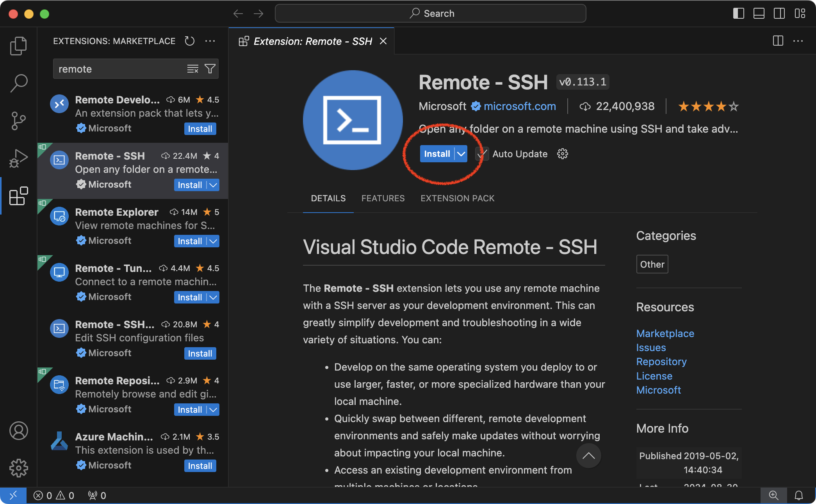
Task: Expand install options for Remote - Tunnels
Action: point(213,297)
